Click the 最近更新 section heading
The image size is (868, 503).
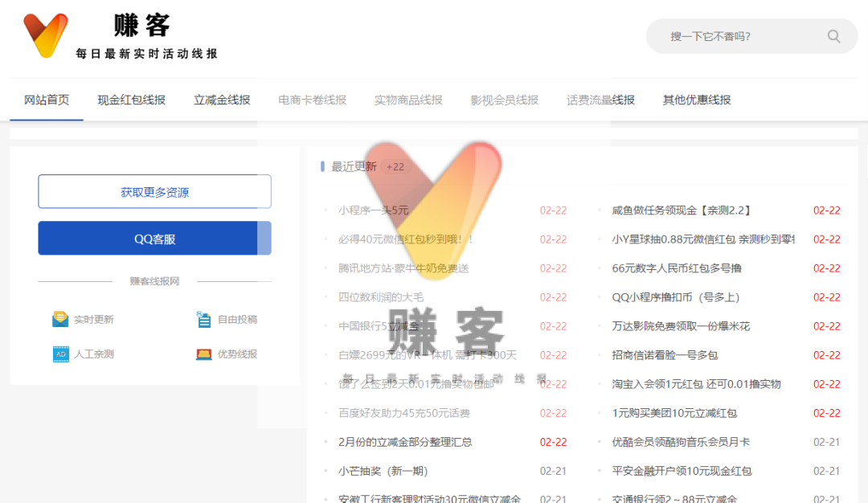click(x=354, y=166)
